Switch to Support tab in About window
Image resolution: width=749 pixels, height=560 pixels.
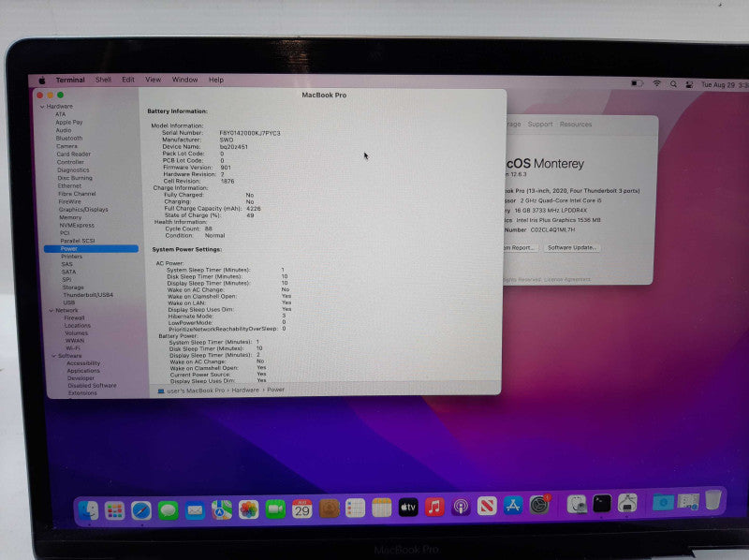(x=540, y=124)
